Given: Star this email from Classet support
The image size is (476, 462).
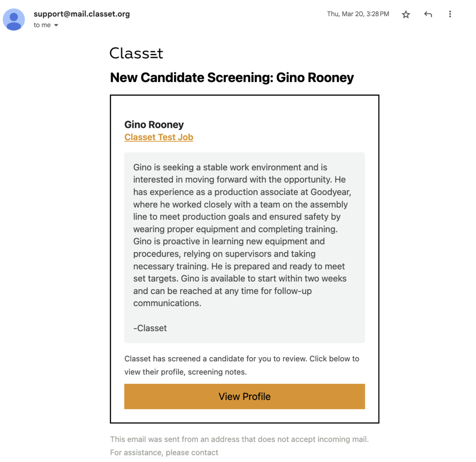Looking at the screenshot, I should [x=406, y=14].
